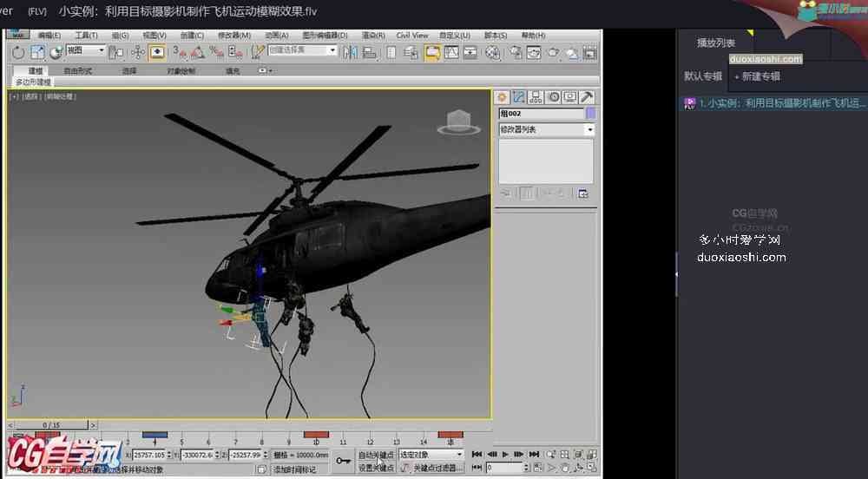
Task: Open the 渲染(R) menu
Action: point(373,36)
